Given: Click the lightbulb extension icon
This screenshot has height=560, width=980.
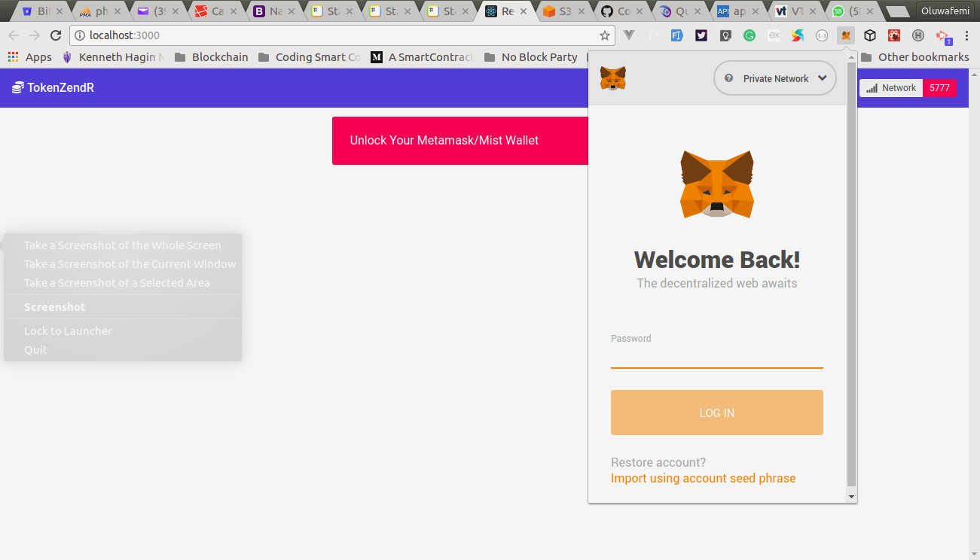Looking at the screenshot, I should point(725,35).
